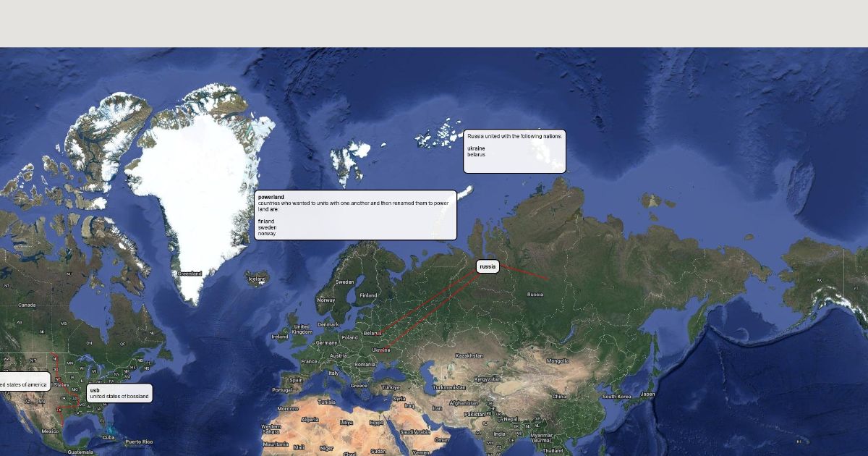Select the Germany country label

tap(327, 343)
